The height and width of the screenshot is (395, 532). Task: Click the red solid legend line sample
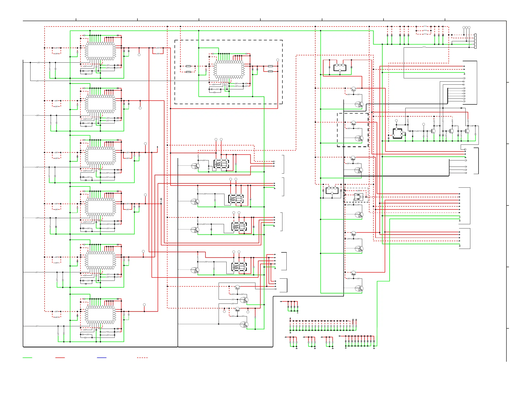point(60,358)
